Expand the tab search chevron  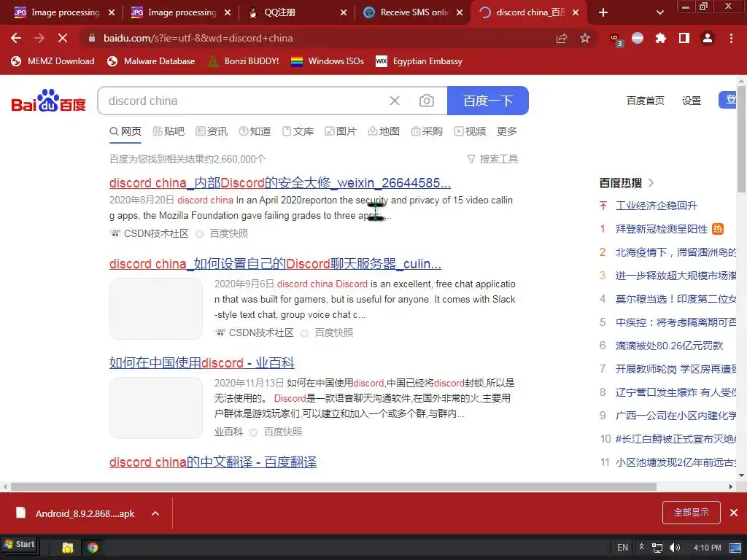coord(659,12)
